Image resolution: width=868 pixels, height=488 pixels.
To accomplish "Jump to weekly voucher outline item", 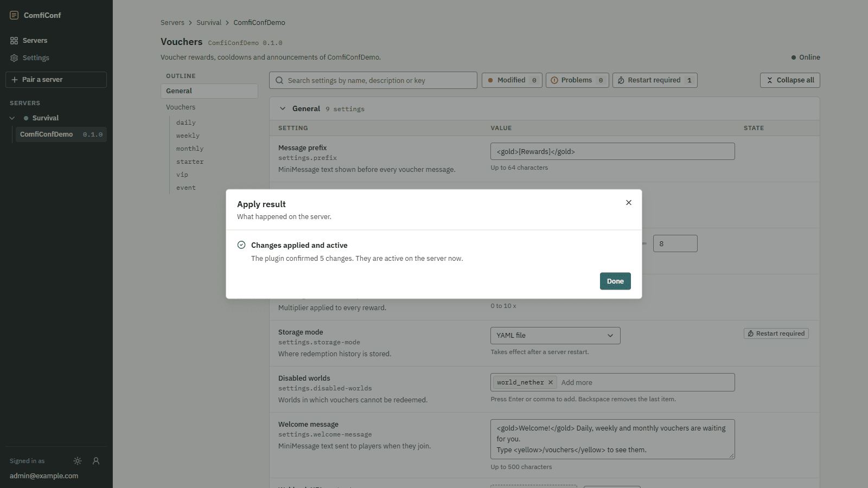I will [x=188, y=136].
